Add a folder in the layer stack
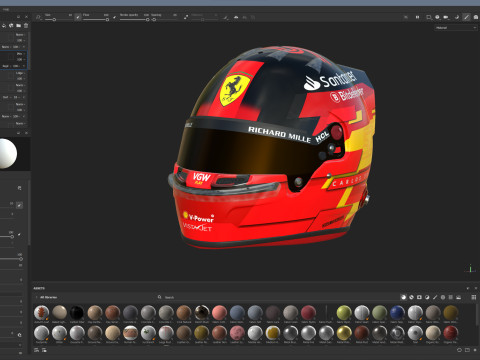Screen dimensions: 480x360 [x=18, y=26]
